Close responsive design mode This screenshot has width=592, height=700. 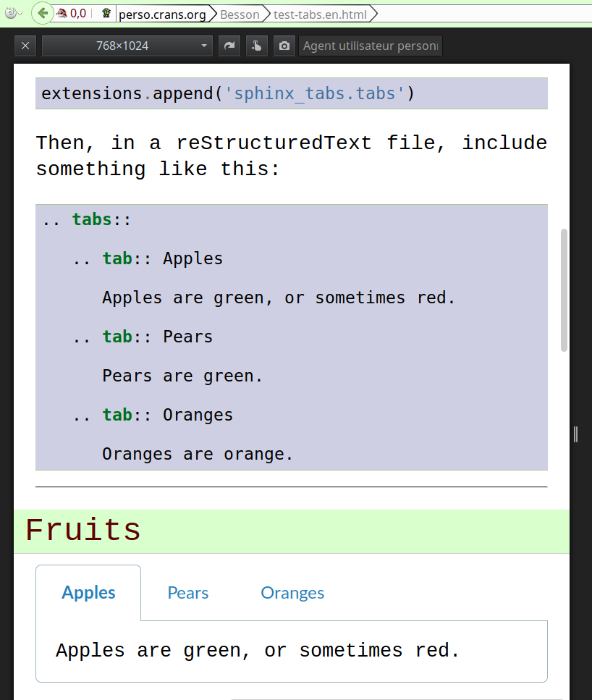click(25, 46)
